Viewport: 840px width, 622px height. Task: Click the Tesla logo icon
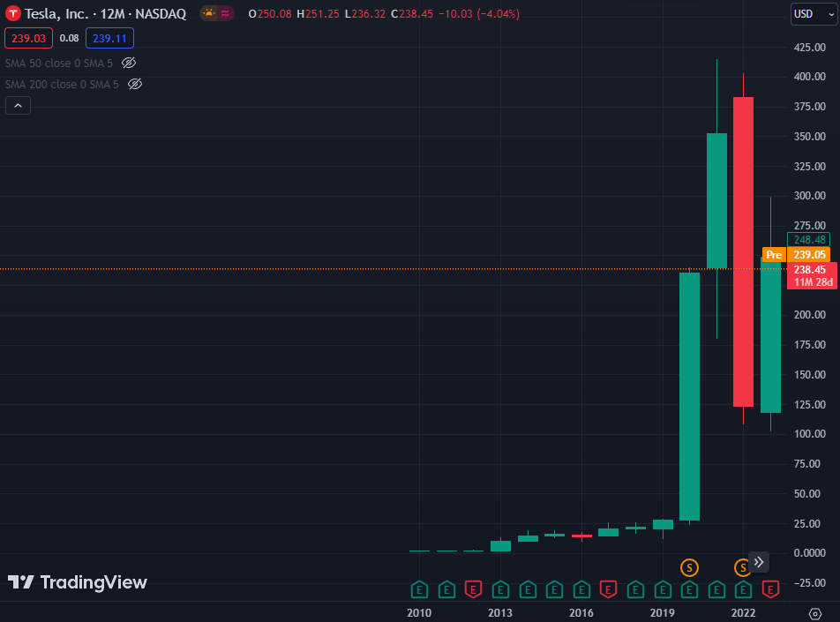pyautogui.click(x=13, y=13)
